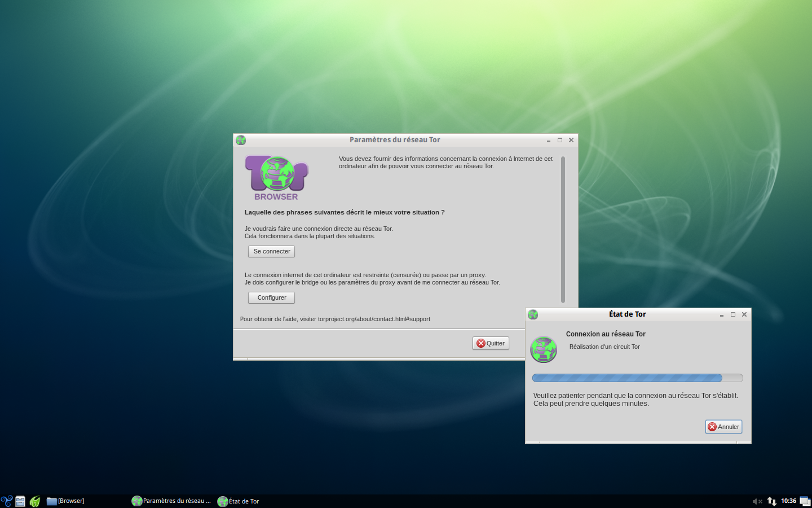Switch to Paramètres du réseau taskbar item
Viewport: 812px width, 508px height.
(x=171, y=501)
